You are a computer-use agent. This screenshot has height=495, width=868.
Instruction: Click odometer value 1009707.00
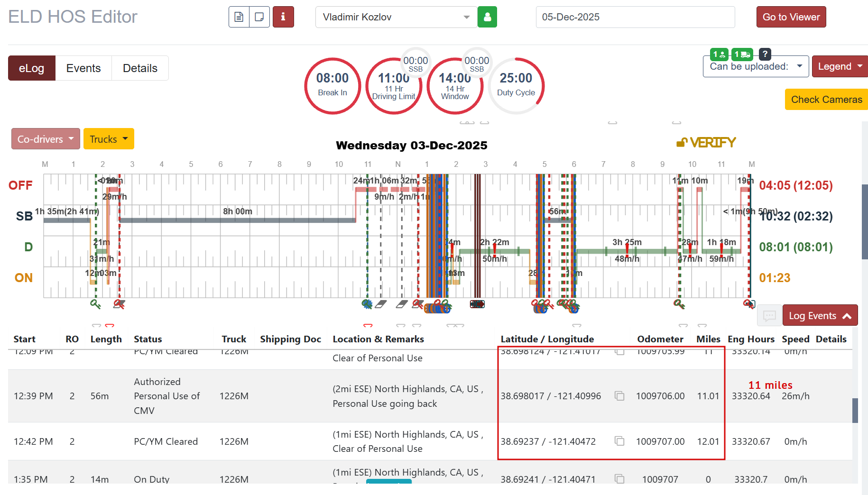660,441
